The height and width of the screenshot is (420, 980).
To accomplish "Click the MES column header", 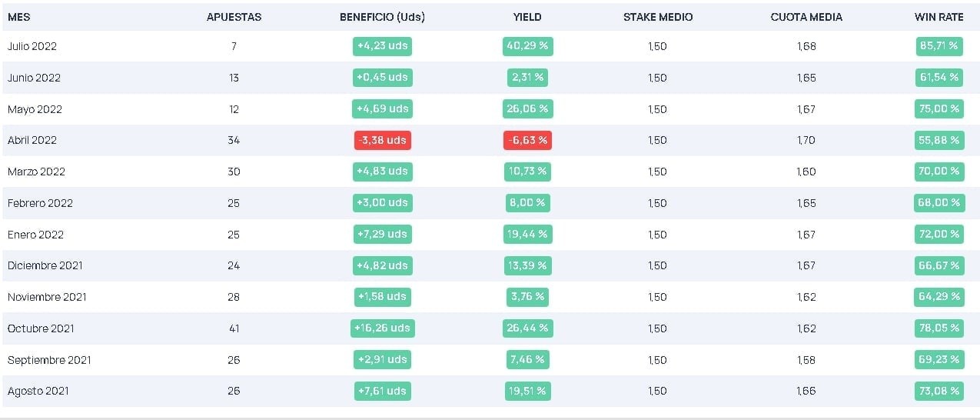I will (x=19, y=17).
